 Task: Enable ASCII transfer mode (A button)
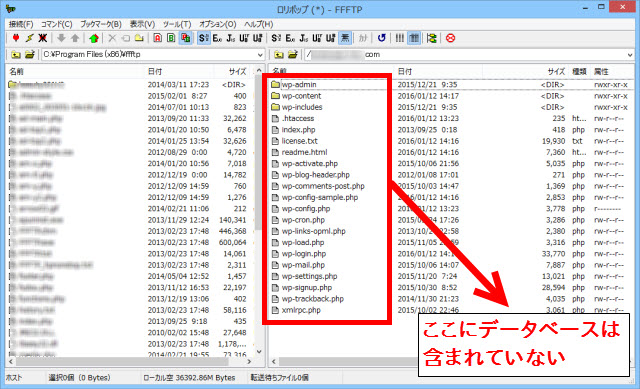coord(158,38)
